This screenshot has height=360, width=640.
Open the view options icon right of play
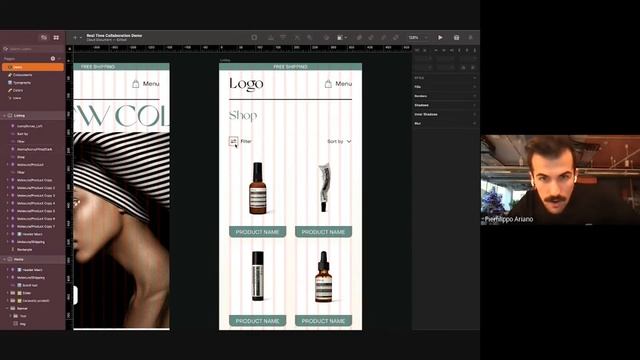click(x=456, y=38)
